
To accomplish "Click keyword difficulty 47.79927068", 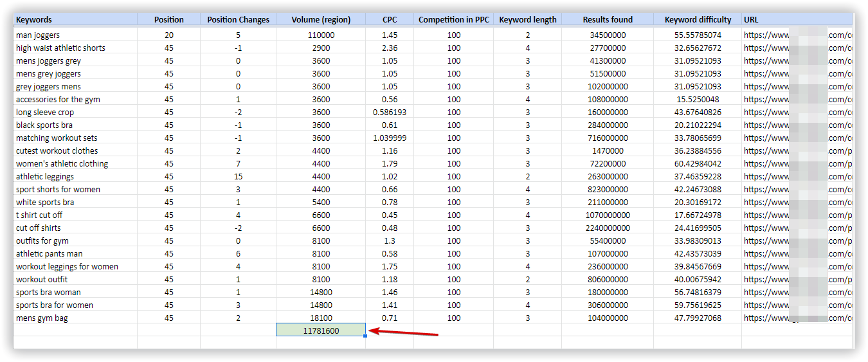I will pos(698,318).
